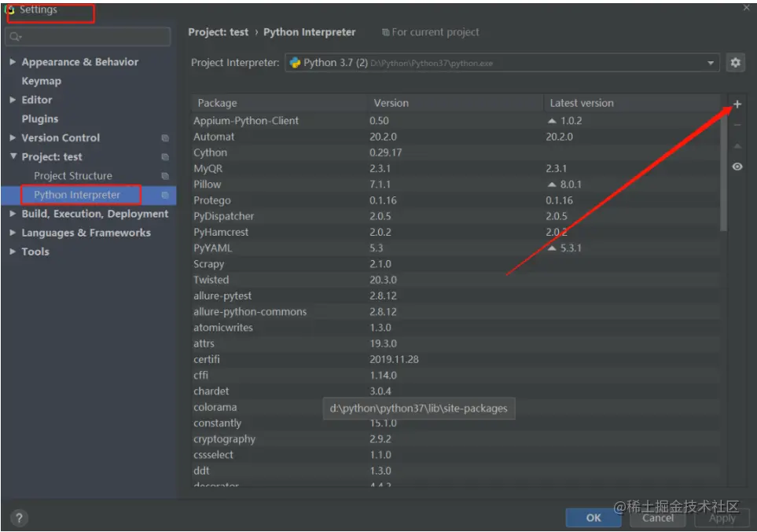Select the attrs package row
The image size is (757, 532).
pos(455,343)
